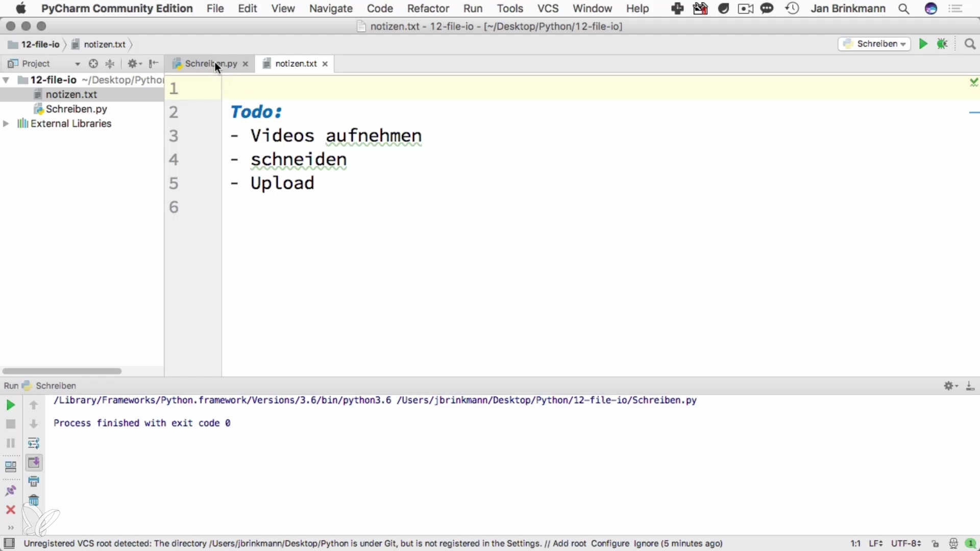Viewport: 980px width, 551px height.
Task: Clear all console output with trash icon
Action: pos(34,500)
